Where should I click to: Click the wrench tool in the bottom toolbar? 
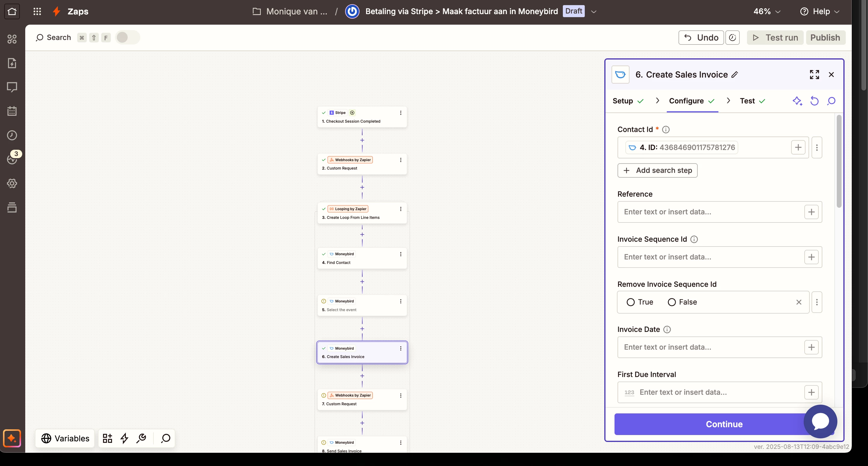click(x=141, y=438)
